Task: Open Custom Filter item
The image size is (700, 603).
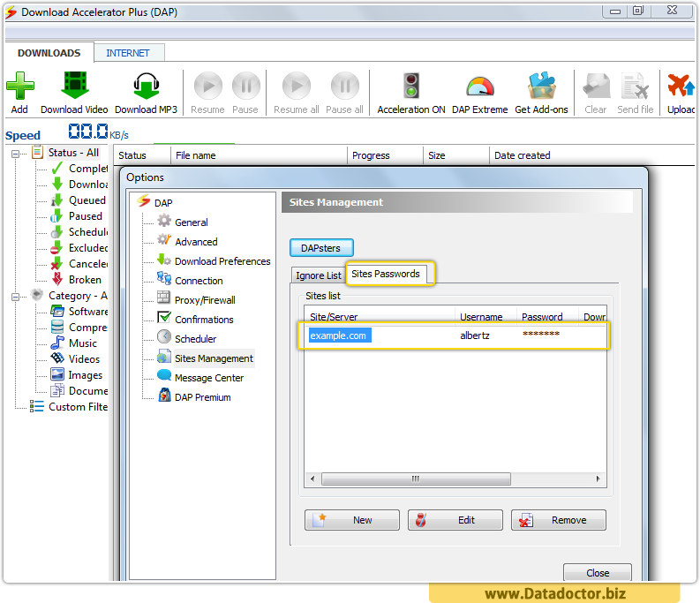Action: pos(79,407)
